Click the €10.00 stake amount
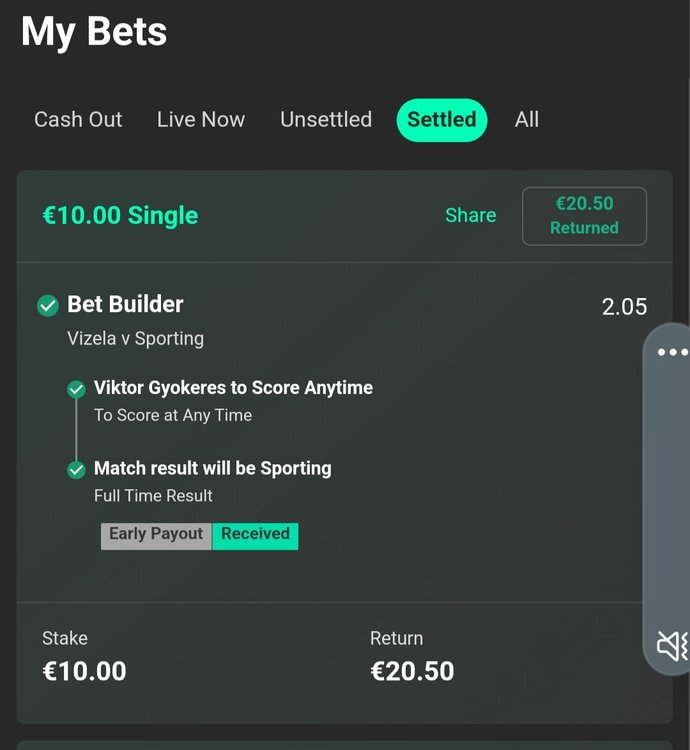 (84, 670)
